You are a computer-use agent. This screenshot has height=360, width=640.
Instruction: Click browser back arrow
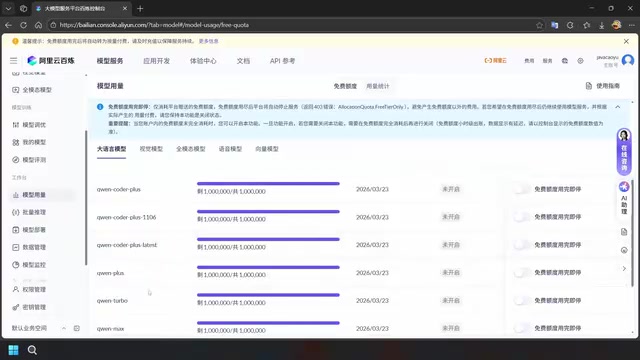[8, 25]
